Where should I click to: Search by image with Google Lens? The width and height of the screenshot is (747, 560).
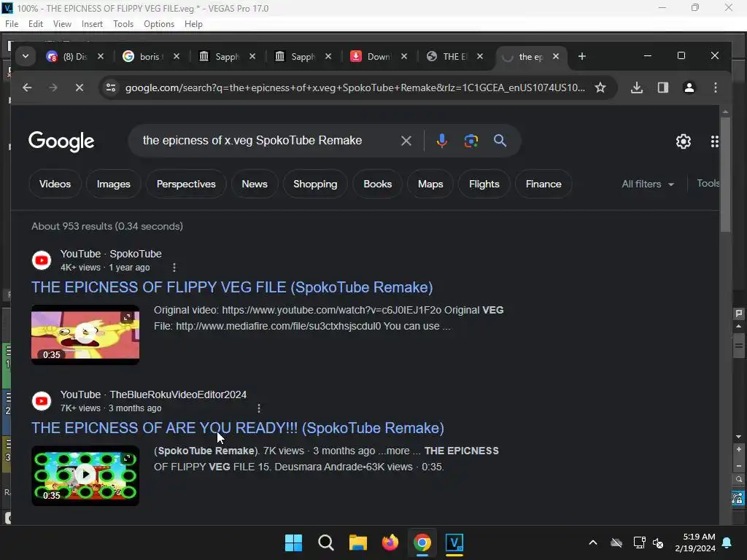(471, 141)
